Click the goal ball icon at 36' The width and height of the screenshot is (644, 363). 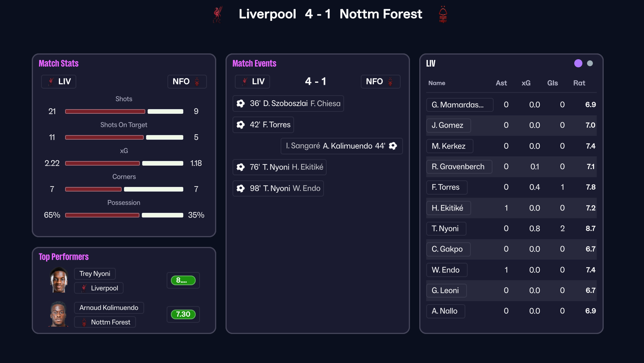point(241,103)
